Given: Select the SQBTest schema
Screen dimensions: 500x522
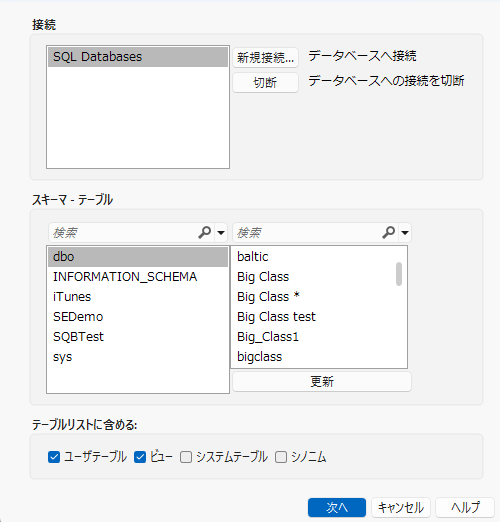Looking at the screenshot, I should pyautogui.click(x=138, y=337).
